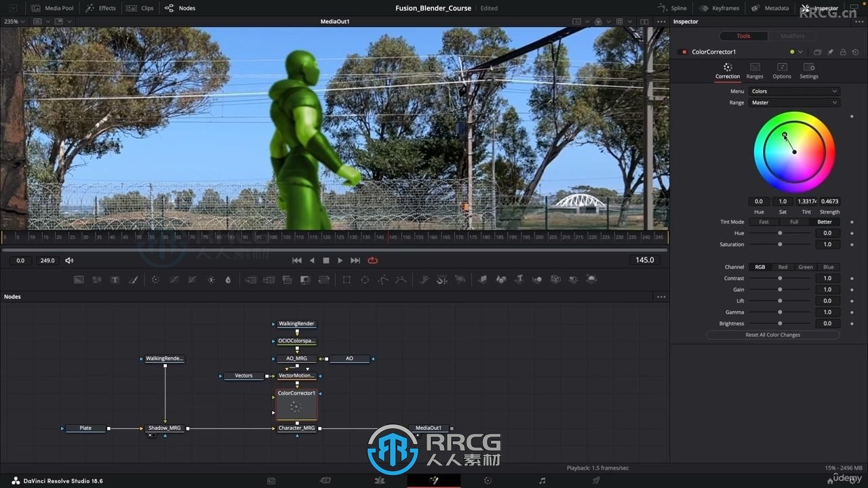Click Reset All Color Changes button

click(772, 335)
